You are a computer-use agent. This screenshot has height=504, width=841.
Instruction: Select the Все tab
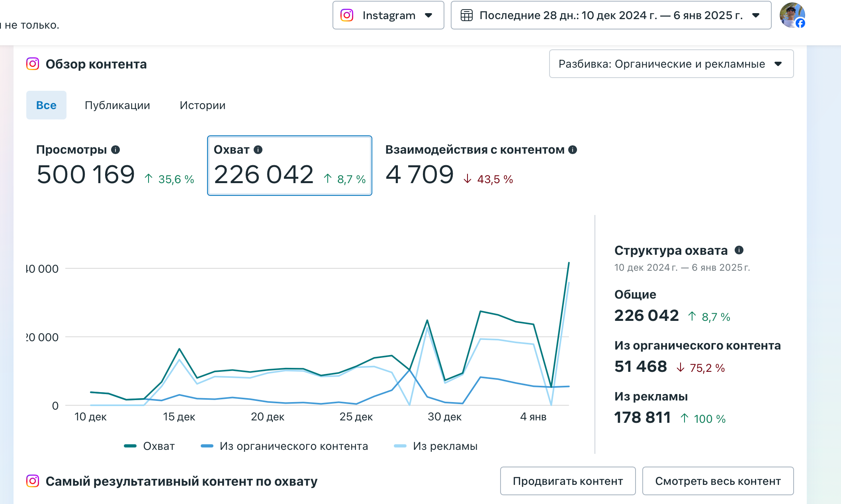(46, 105)
